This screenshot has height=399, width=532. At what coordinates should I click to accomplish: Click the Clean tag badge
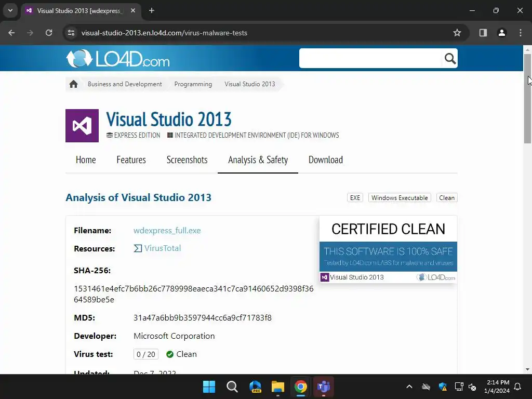[446, 198]
